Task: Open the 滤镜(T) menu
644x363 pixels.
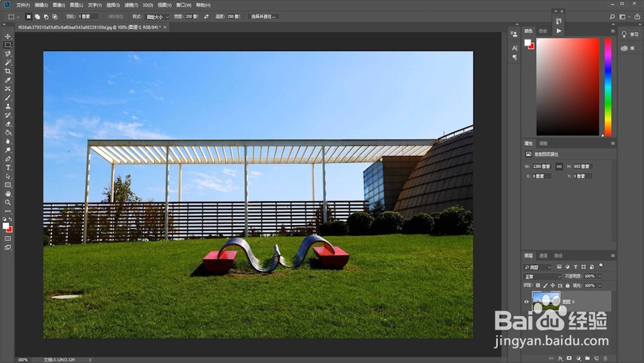Action: click(x=131, y=5)
